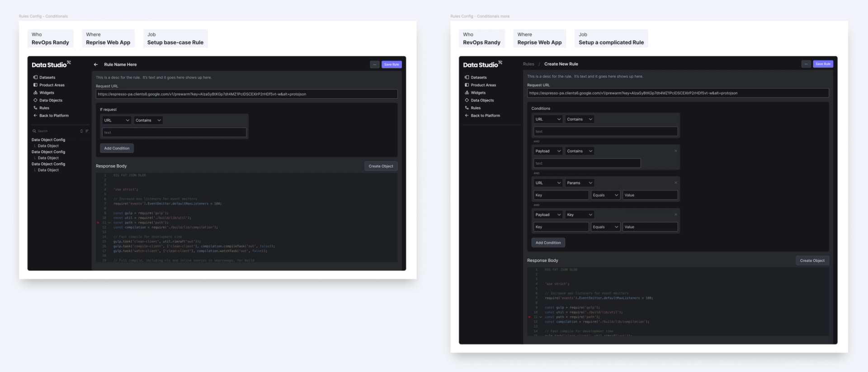
Task: Open the Key dropdown beside Payload
Action: click(x=580, y=215)
